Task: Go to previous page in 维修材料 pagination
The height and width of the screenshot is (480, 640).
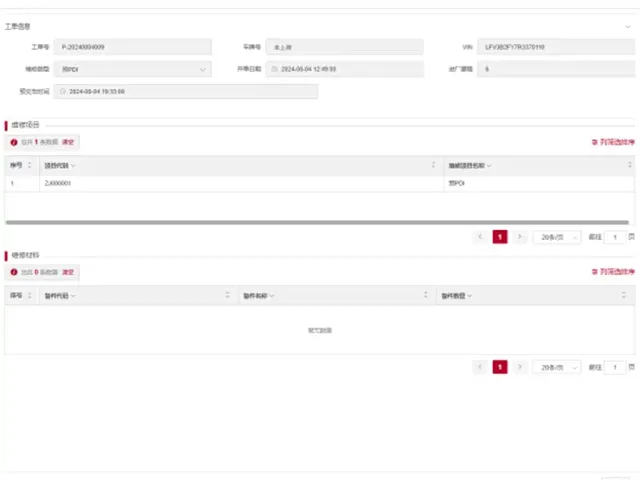Action: 480,367
